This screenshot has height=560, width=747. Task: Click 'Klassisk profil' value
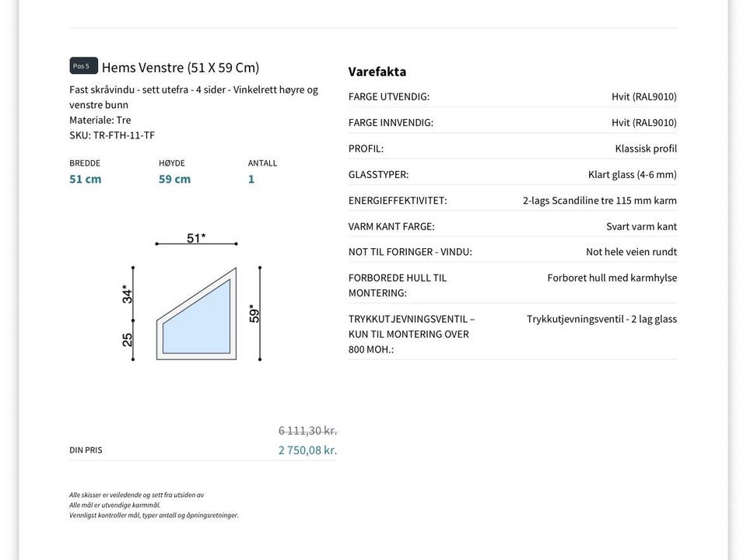pyautogui.click(x=646, y=149)
